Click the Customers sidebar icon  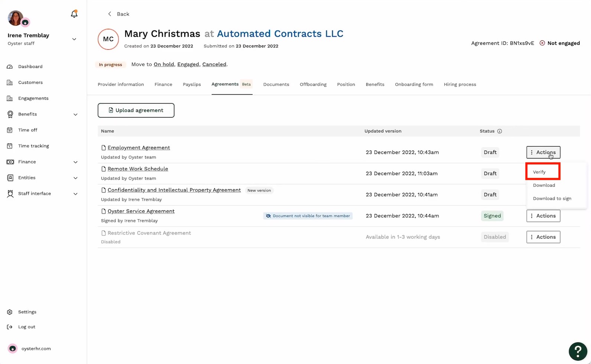tap(10, 82)
